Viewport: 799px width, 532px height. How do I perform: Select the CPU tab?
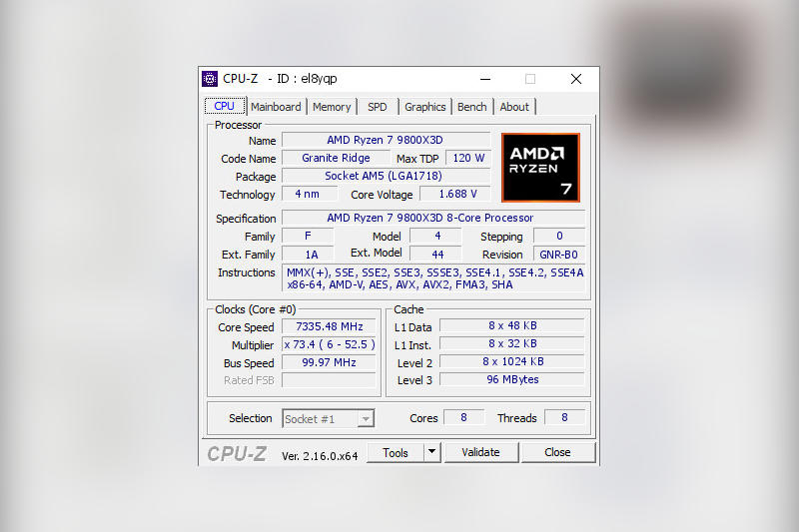(225, 106)
